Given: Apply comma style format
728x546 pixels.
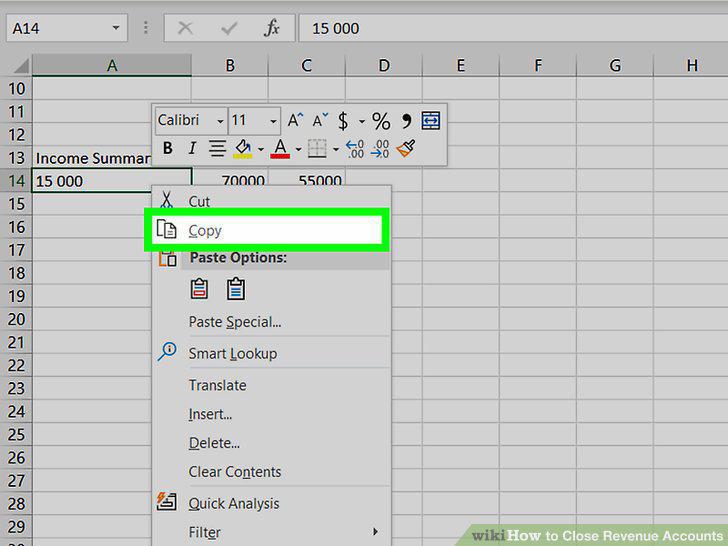Looking at the screenshot, I should pos(407,121).
